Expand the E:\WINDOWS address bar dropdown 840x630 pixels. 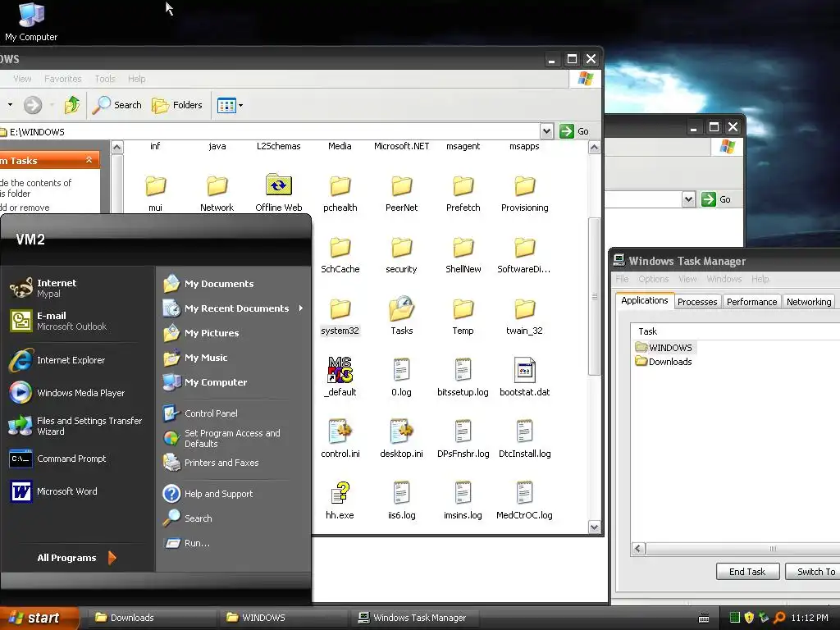(x=546, y=131)
